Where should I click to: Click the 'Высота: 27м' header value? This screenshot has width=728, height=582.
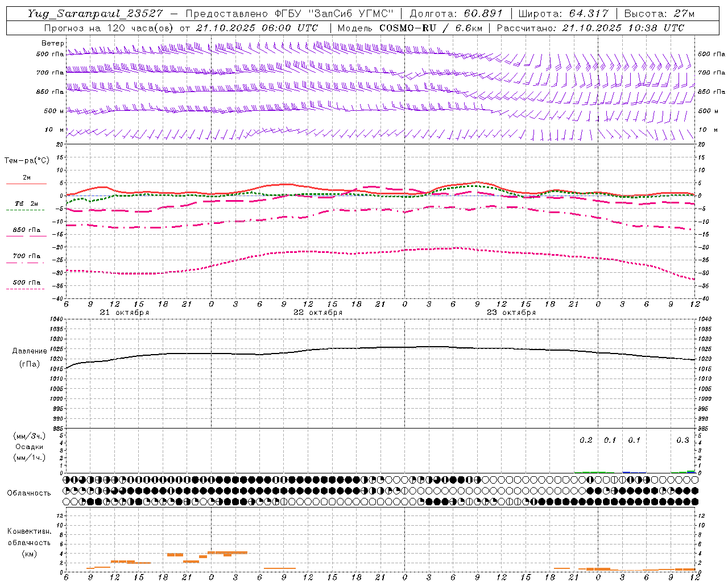tap(659, 13)
